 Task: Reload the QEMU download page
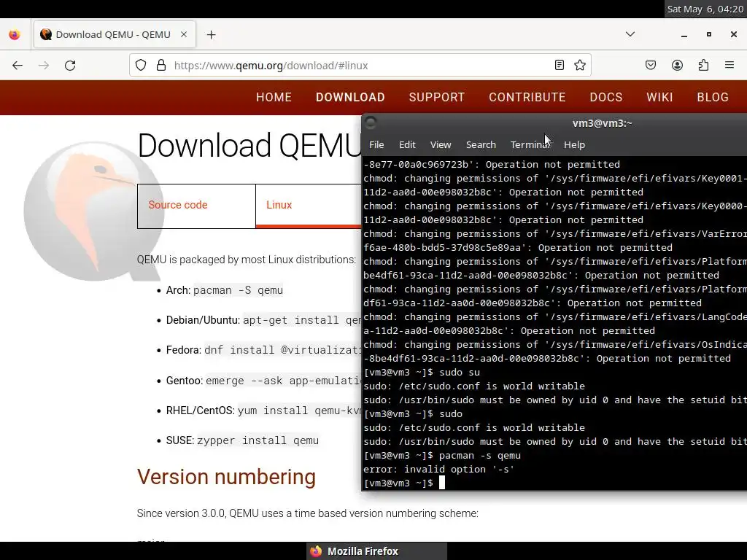70,65
